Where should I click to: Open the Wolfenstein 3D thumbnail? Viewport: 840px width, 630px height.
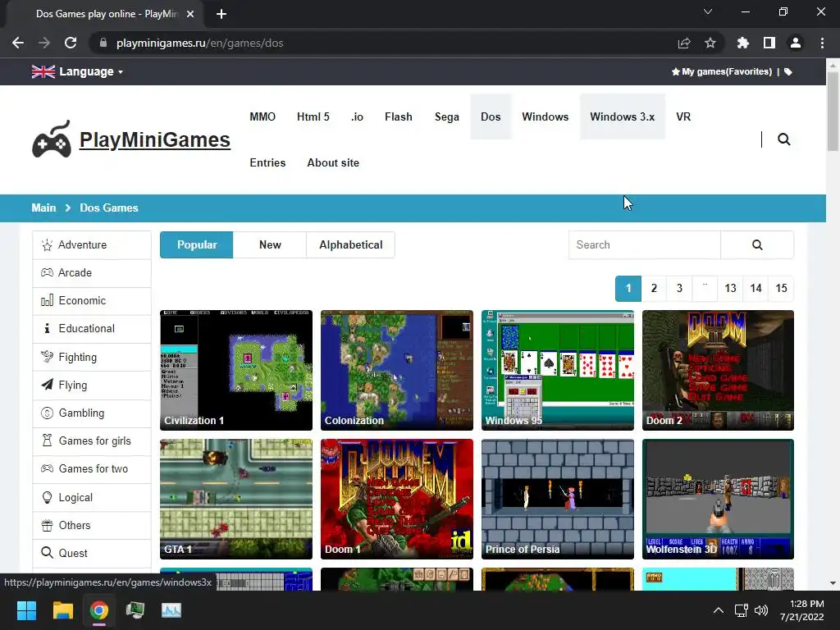718,499
